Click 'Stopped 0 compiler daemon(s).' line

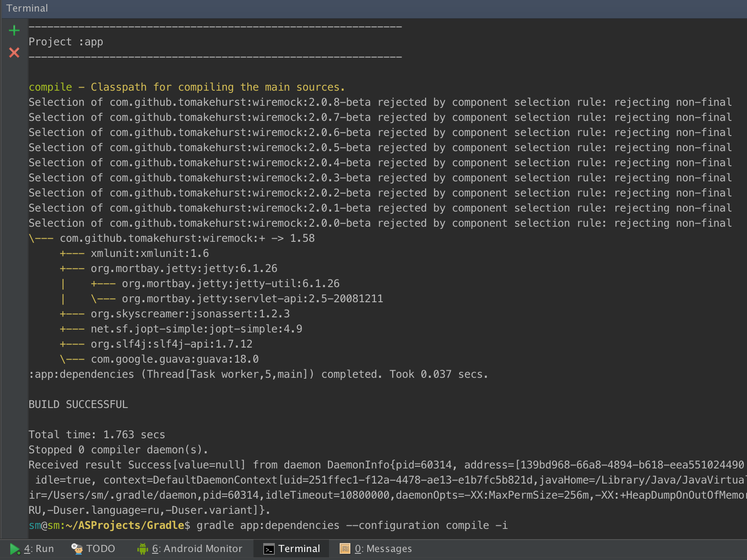coord(119,450)
